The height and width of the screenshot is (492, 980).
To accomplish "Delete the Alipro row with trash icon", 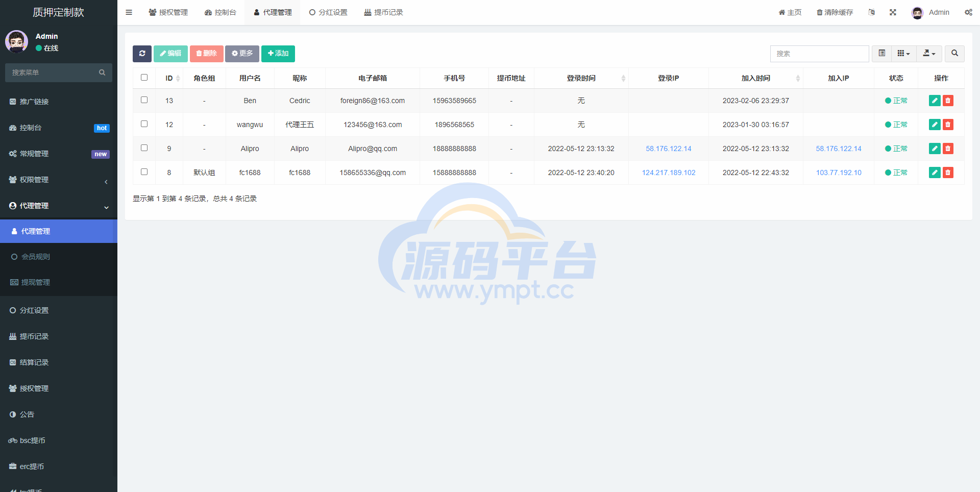I will coord(948,149).
